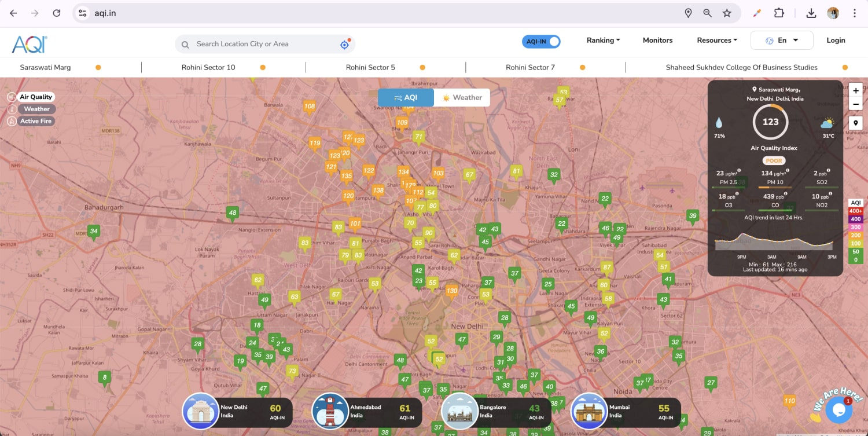This screenshot has width=868, height=436.
Task: Open the browser extensions puzzle icon
Action: [779, 13]
